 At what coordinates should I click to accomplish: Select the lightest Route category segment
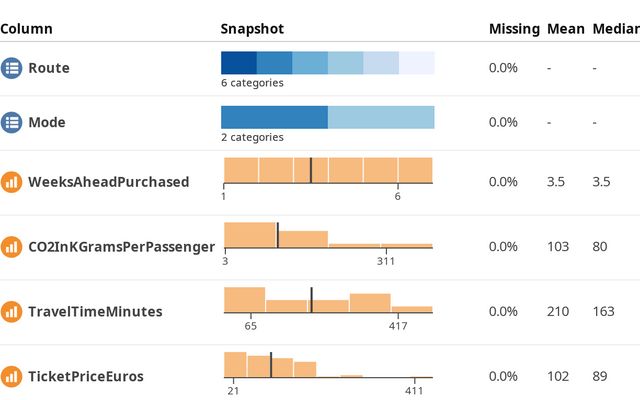pos(416,62)
